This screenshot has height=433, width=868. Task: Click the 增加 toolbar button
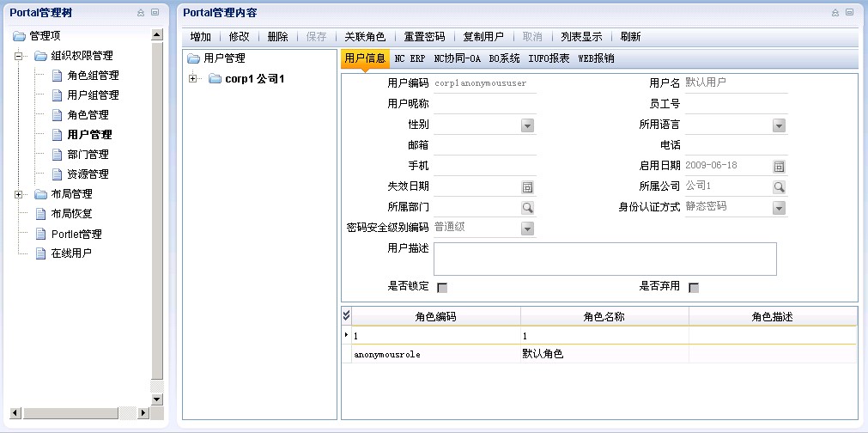200,37
